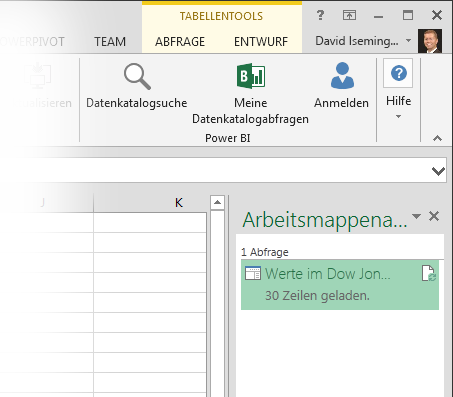Image resolution: width=453 pixels, height=397 pixels.
Task: Open Excel help from title bar question mark
Action: [x=320, y=15]
